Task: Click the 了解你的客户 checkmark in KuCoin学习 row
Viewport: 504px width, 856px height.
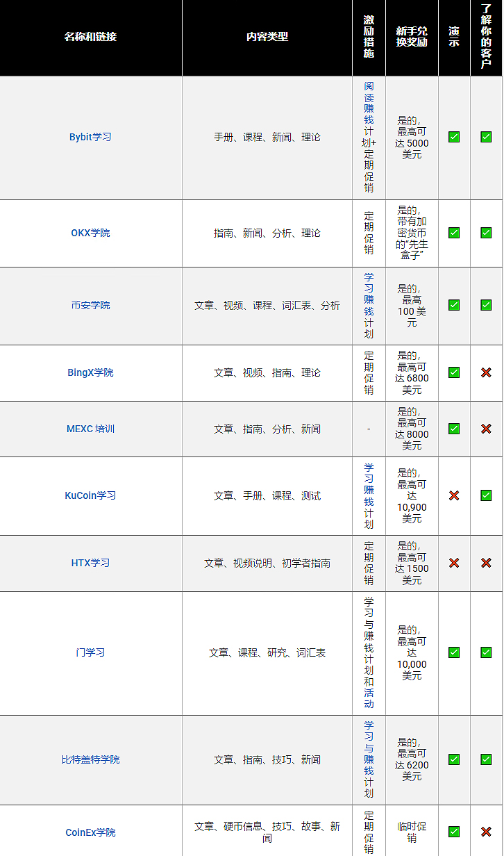Action: tap(486, 495)
